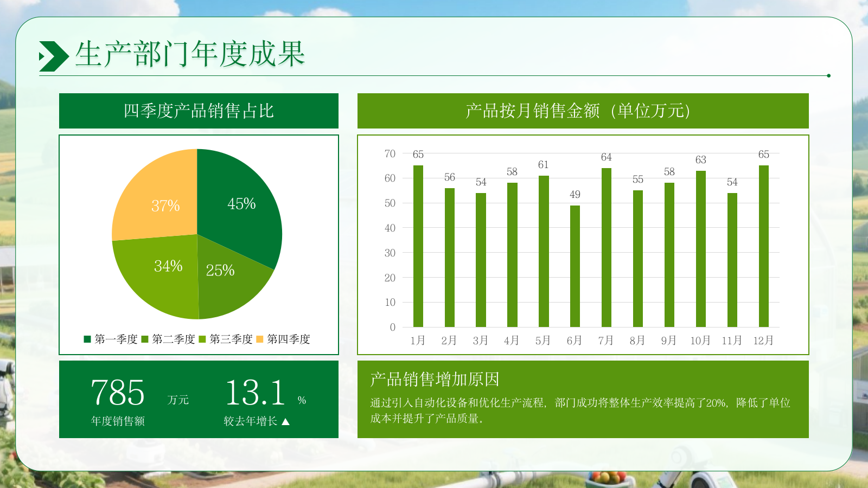This screenshot has height=488, width=868.
Task: Select the small green dot on the divider line
Action: pyautogui.click(x=828, y=76)
